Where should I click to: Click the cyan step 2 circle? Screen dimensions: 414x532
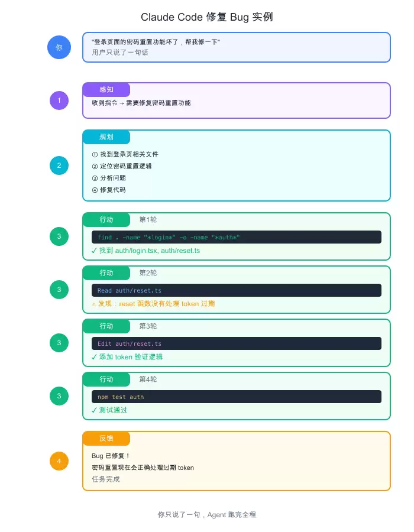[59, 166]
